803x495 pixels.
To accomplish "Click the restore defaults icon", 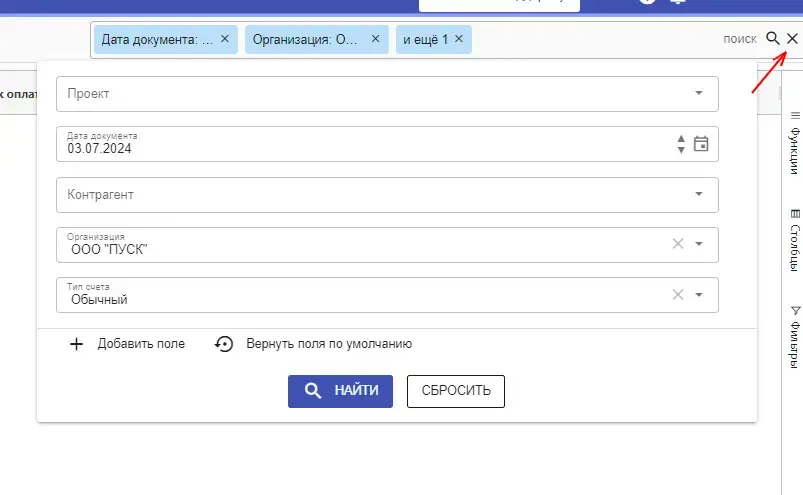I will [x=224, y=344].
